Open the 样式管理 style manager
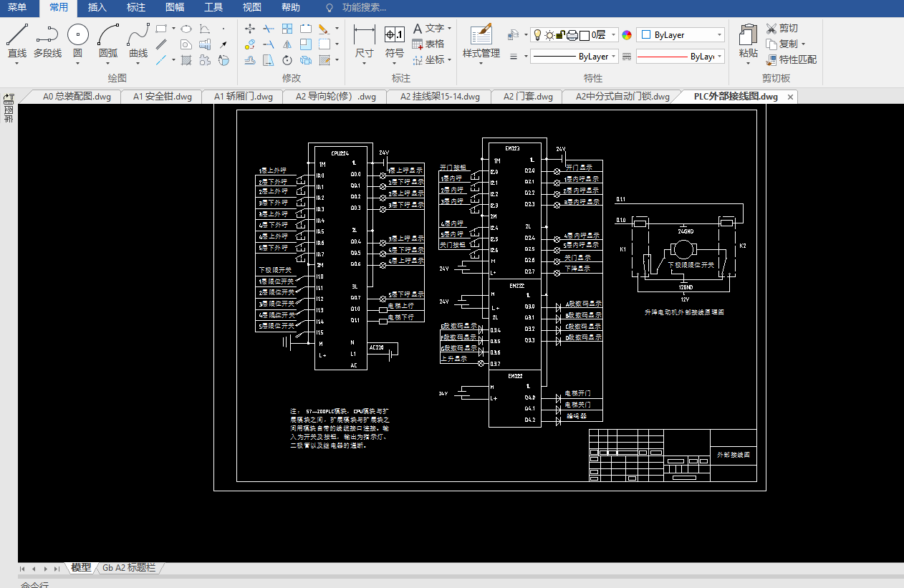The height and width of the screenshot is (588, 904). coord(481,42)
